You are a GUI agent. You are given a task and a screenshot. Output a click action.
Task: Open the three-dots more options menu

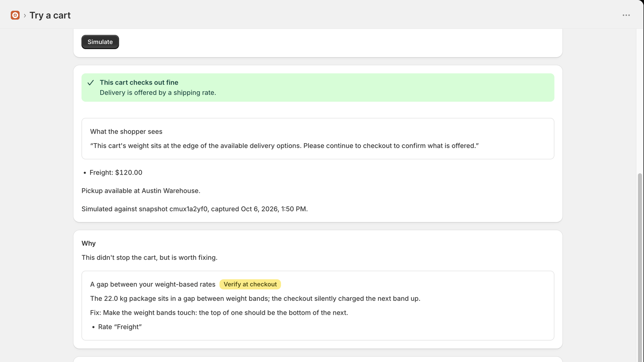[626, 15]
